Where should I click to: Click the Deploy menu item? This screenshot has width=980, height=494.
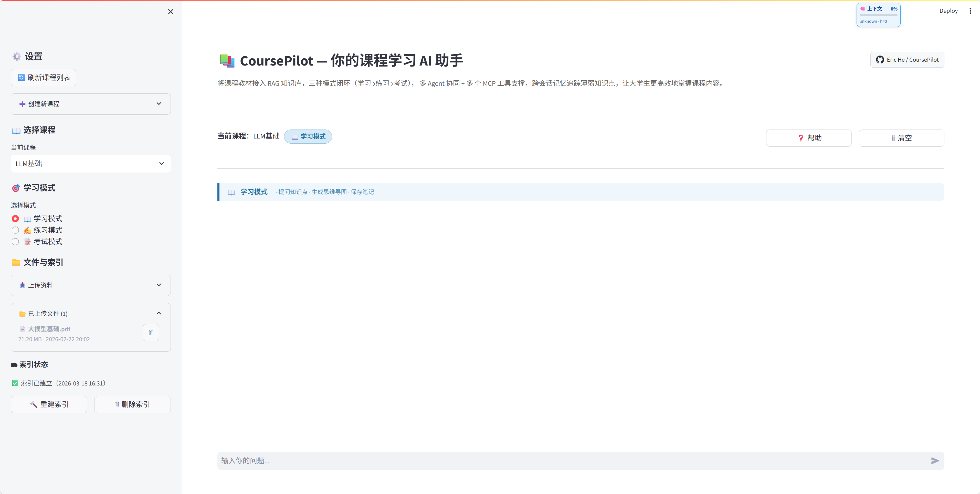(x=949, y=11)
